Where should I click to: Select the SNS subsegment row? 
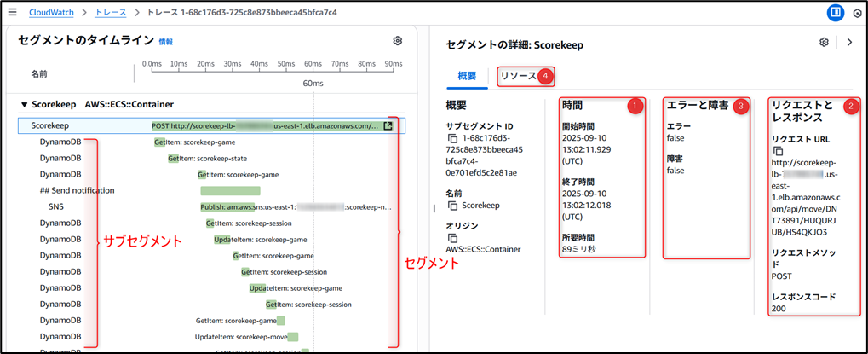point(55,206)
